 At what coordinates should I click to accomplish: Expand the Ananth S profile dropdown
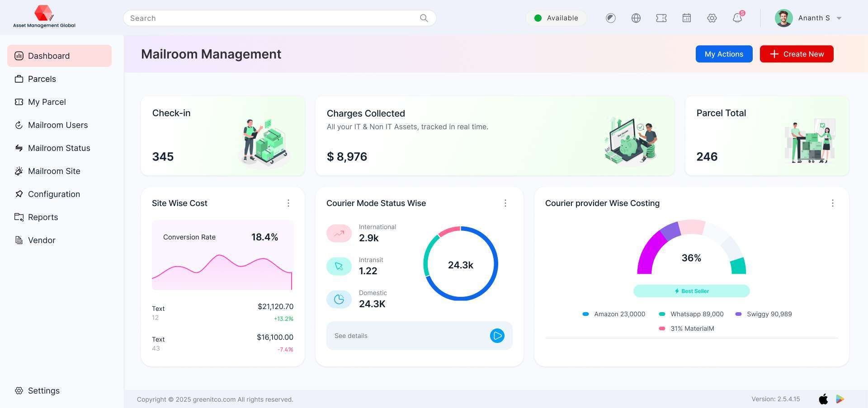point(839,19)
